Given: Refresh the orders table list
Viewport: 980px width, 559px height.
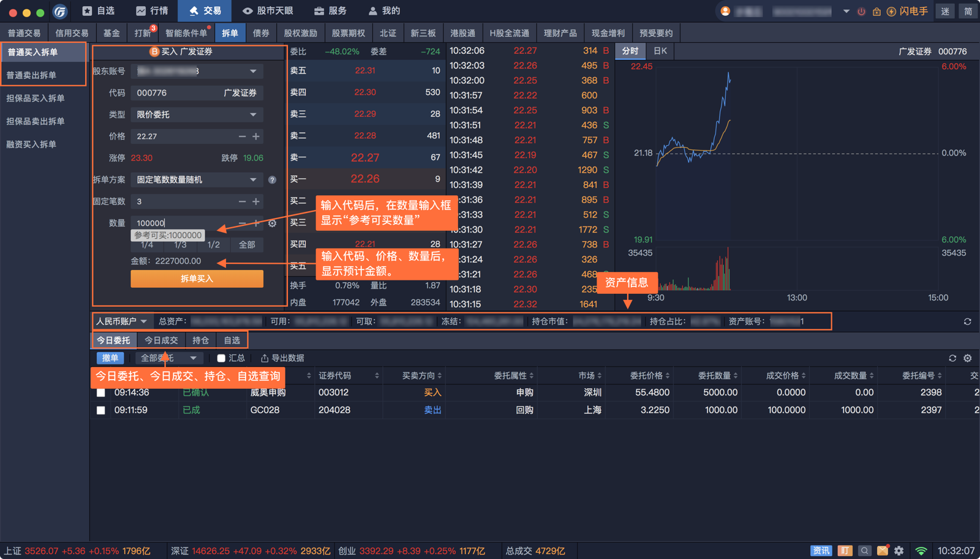Looking at the screenshot, I should pyautogui.click(x=952, y=358).
